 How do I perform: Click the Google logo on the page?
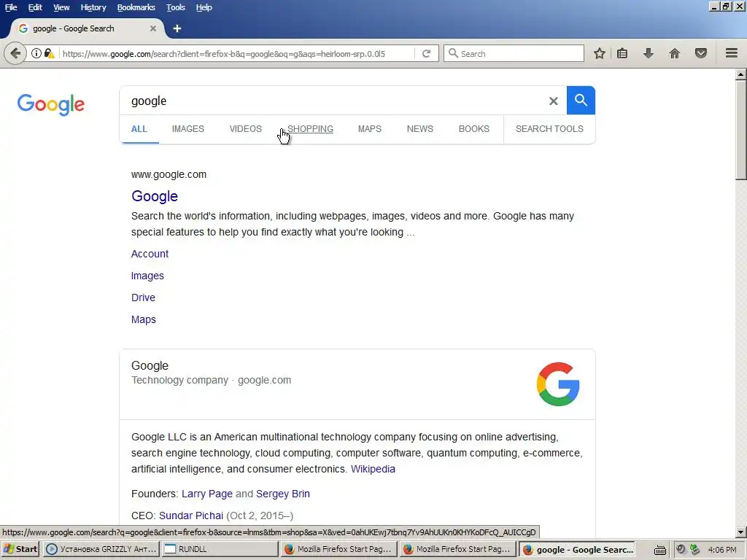pos(51,104)
